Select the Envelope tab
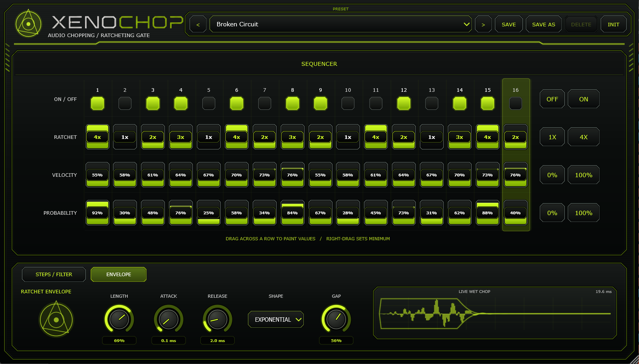 pos(119,274)
